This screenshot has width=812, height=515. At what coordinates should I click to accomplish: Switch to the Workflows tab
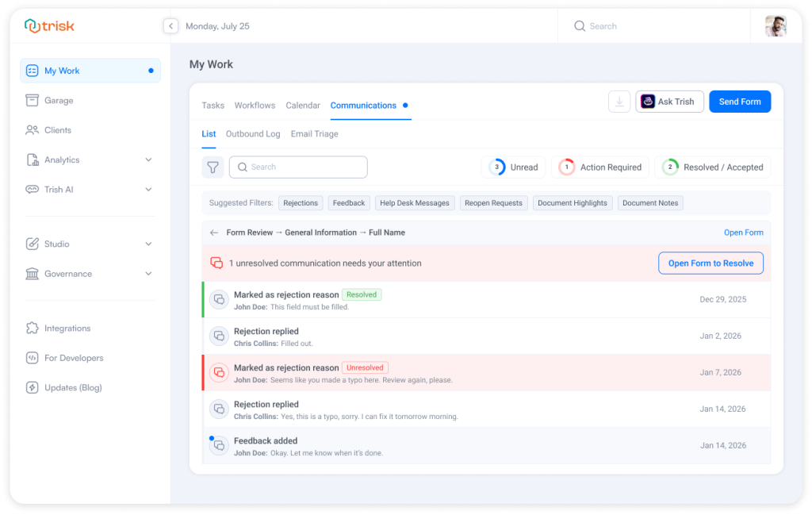[x=255, y=105]
